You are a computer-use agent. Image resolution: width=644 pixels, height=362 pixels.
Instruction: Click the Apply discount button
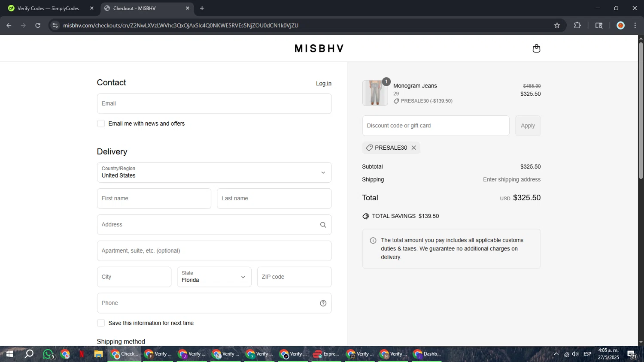528,126
